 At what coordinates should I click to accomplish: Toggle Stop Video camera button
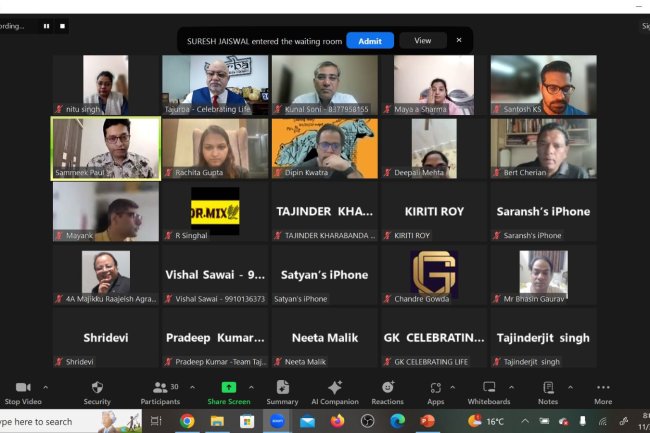click(23, 388)
